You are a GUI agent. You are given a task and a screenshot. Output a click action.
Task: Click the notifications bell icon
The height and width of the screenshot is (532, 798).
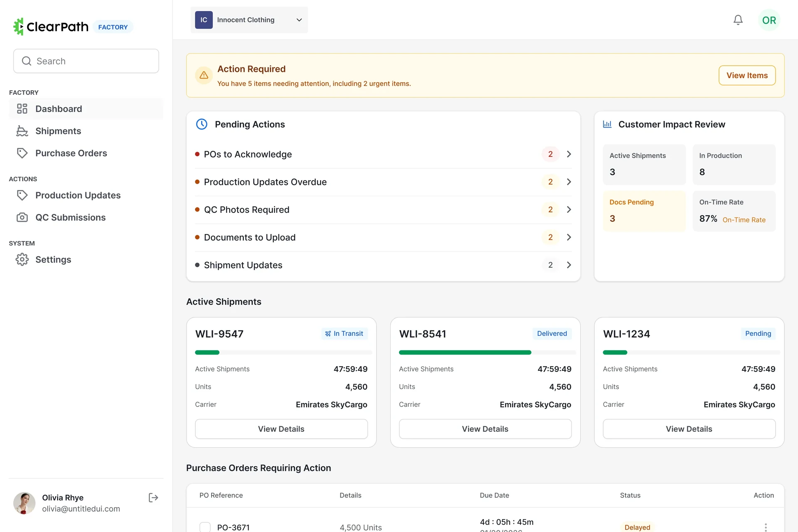point(738,20)
